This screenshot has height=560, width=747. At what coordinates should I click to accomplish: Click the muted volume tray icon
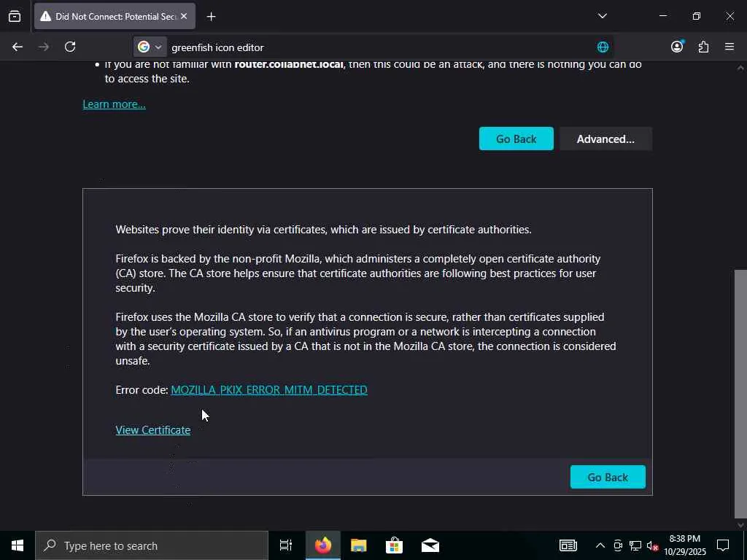(x=652, y=546)
